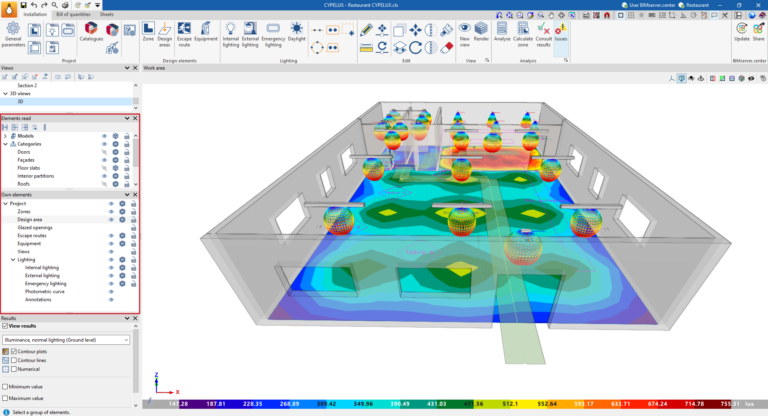Add External lighting luminaire
This screenshot has width=768, height=416.
250,34
